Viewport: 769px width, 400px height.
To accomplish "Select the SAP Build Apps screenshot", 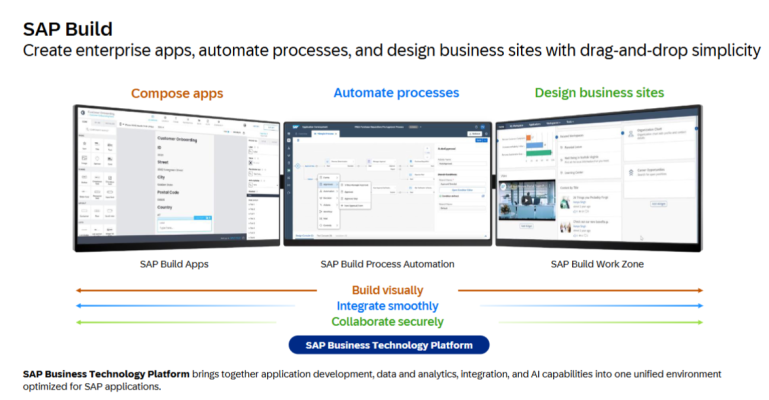I will (x=177, y=178).
